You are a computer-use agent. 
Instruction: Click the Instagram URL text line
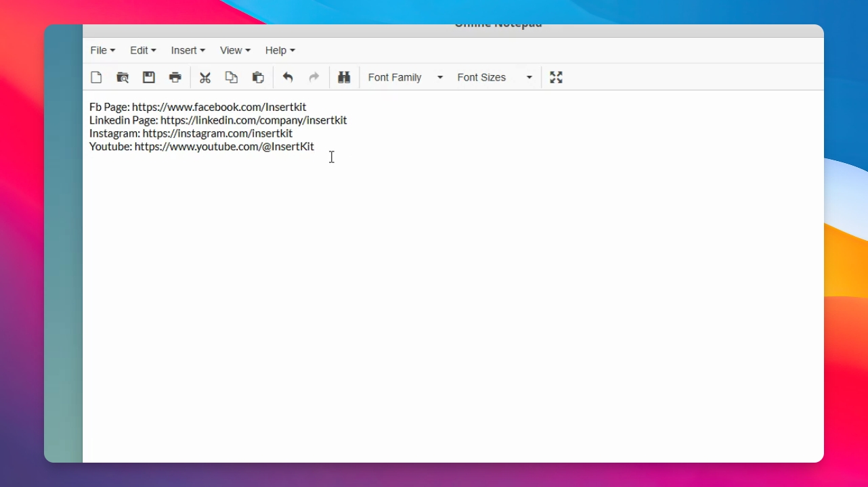pyautogui.click(x=191, y=133)
